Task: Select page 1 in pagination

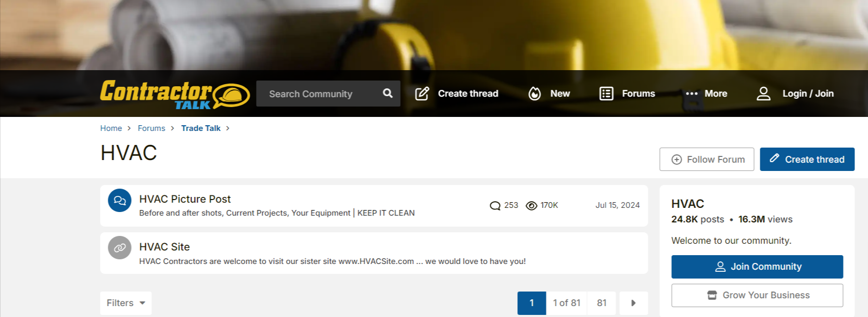Action: pos(531,303)
